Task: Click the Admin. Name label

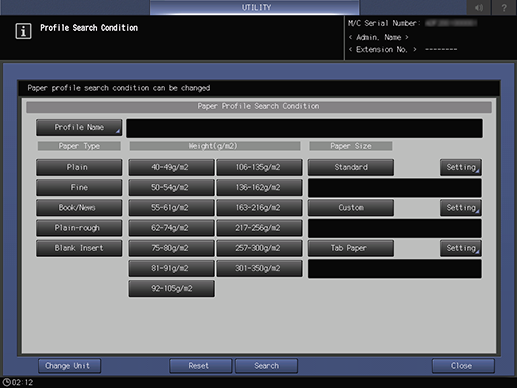Action: click(x=378, y=37)
